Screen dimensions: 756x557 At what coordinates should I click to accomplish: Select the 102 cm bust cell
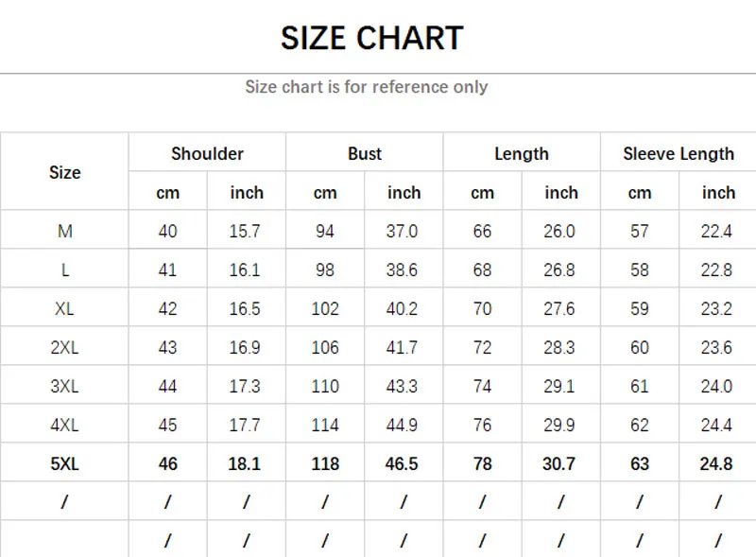[x=325, y=309]
